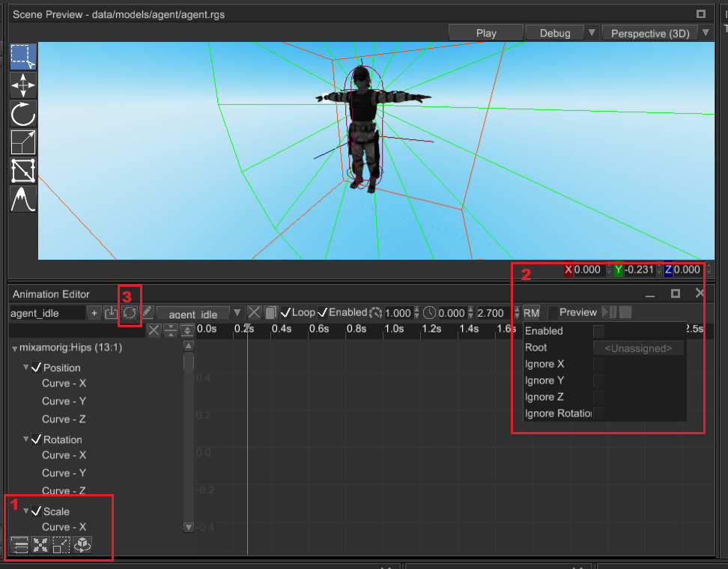Click the import animation icon
Screen dimensions: 728x569
pos(111,313)
